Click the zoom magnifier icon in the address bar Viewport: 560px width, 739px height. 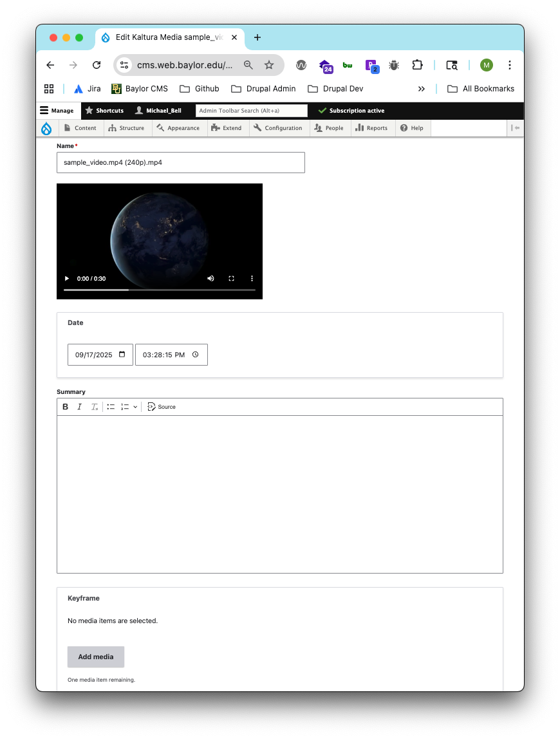click(x=248, y=65)
